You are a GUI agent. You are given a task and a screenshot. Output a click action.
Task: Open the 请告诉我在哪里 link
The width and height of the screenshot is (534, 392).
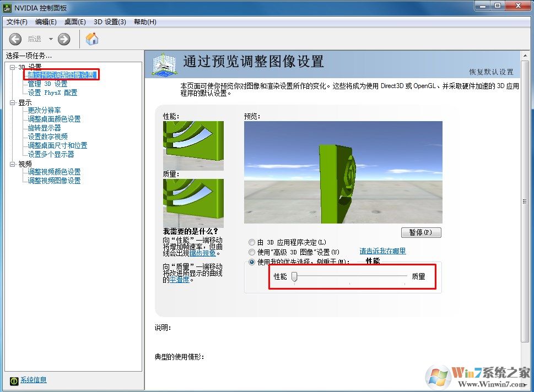click(382, 251)
